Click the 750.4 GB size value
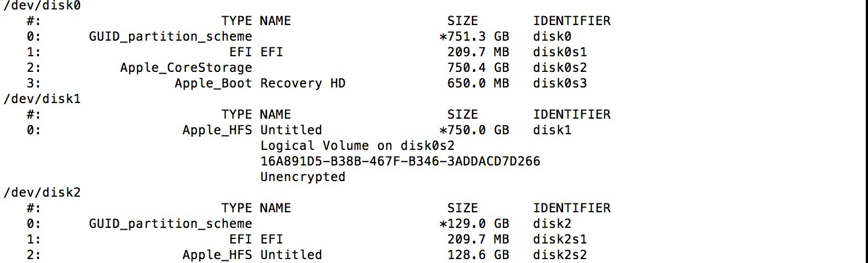The width and height of the screenshot is (868, 263). 478,68
